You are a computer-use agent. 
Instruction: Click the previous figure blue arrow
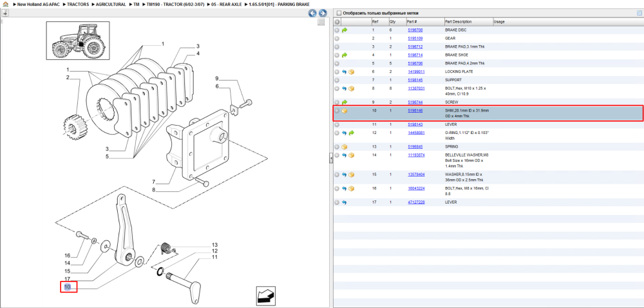[x=312, y=13]
